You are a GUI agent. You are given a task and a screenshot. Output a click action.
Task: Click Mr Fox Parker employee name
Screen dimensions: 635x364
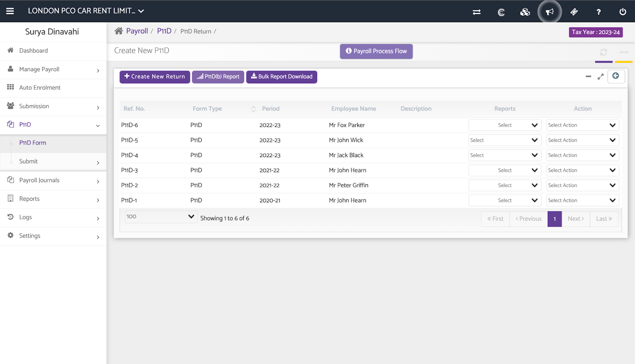[x=347, y=125]
